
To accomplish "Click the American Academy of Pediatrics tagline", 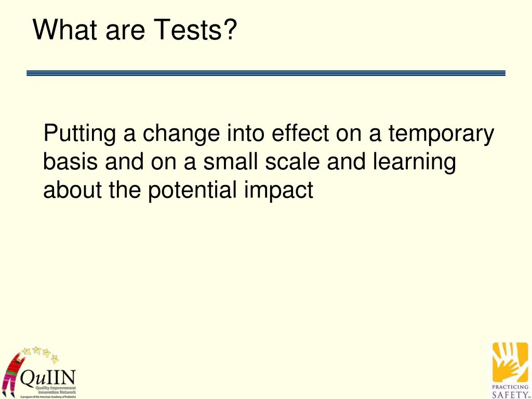I will pos(48,396).
